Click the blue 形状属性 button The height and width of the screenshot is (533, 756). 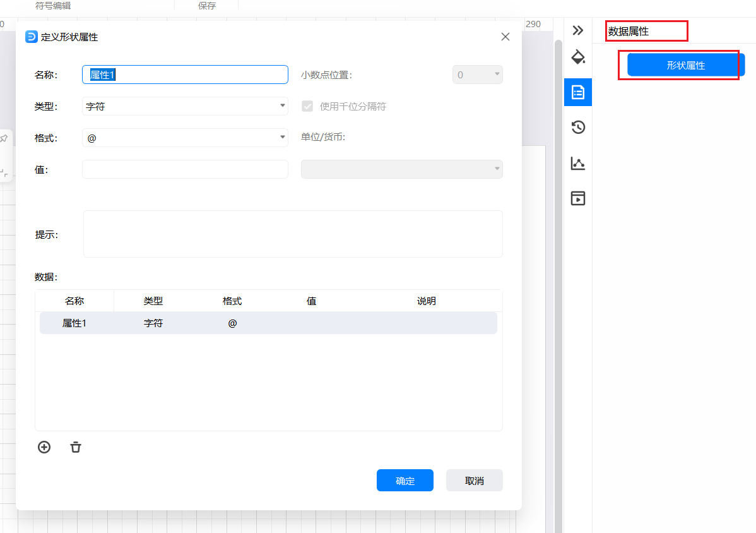tap(686, 65)
